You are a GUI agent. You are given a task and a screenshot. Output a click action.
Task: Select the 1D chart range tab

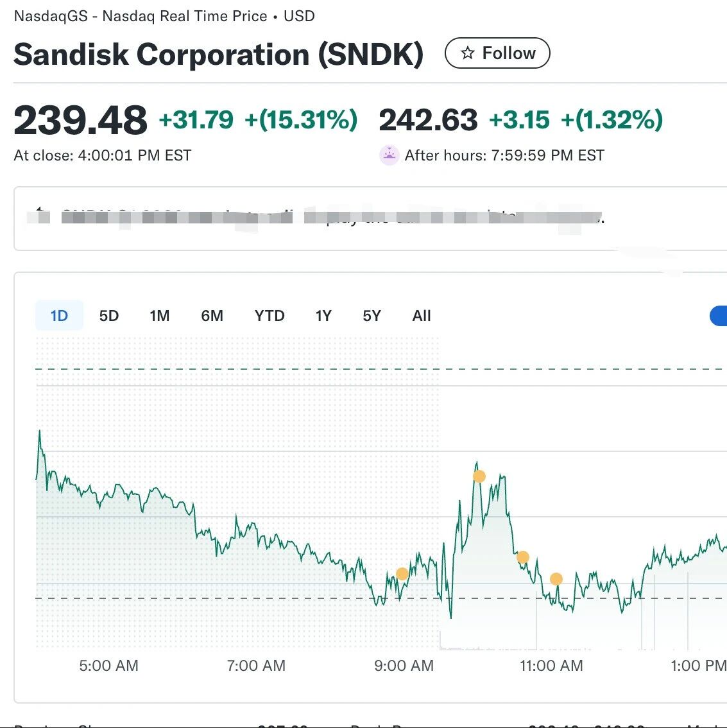[60, 316]
